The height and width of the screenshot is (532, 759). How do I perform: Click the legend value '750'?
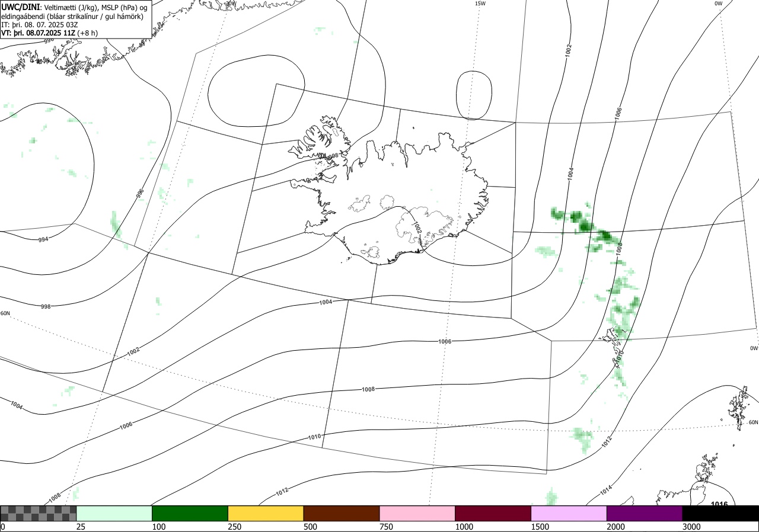point(386,527)
